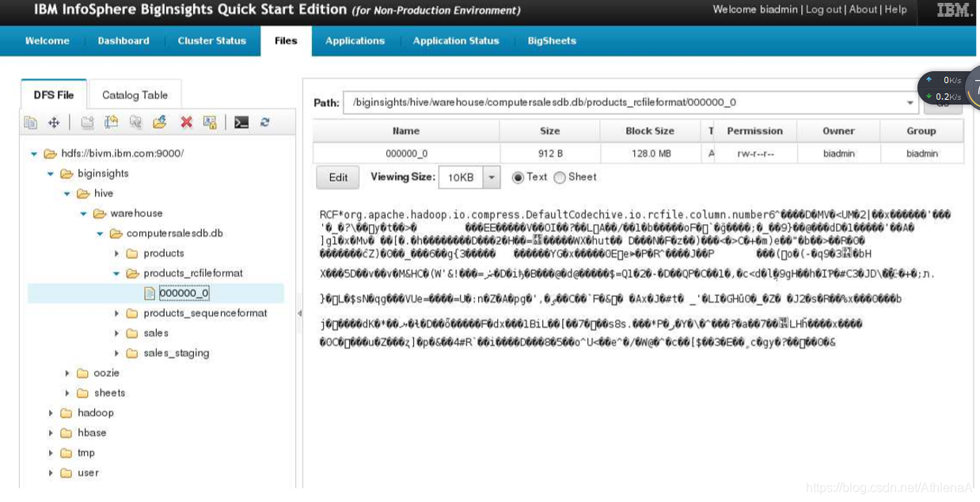Screen dimensions: 980x502
Task: Click the red X Delete icon
Action: [186, 123]
